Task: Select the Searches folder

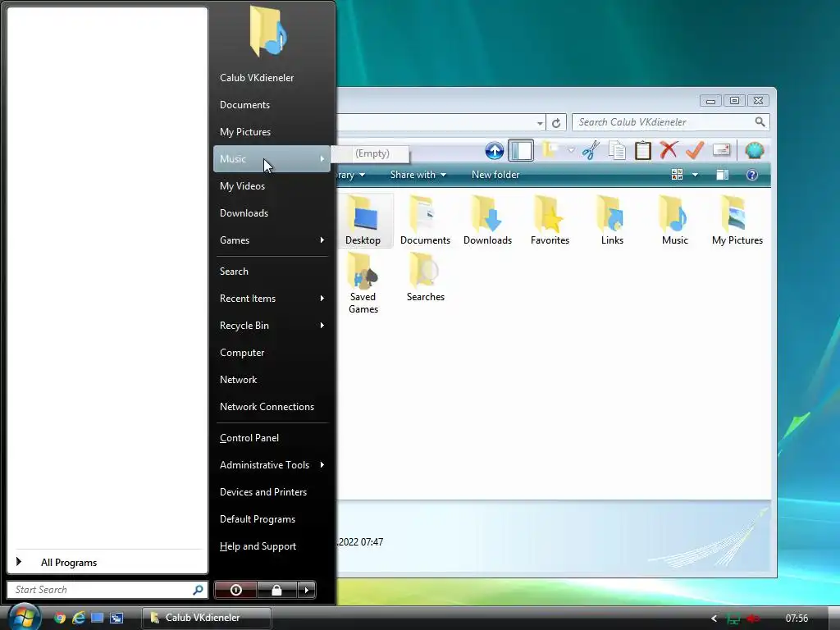Action: 426,277
